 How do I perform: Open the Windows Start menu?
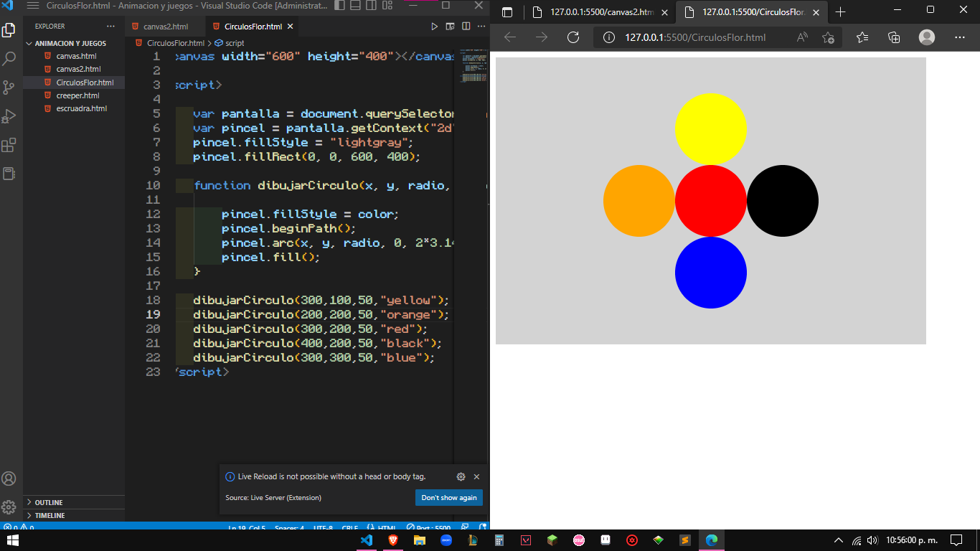[x=11, y=540]
